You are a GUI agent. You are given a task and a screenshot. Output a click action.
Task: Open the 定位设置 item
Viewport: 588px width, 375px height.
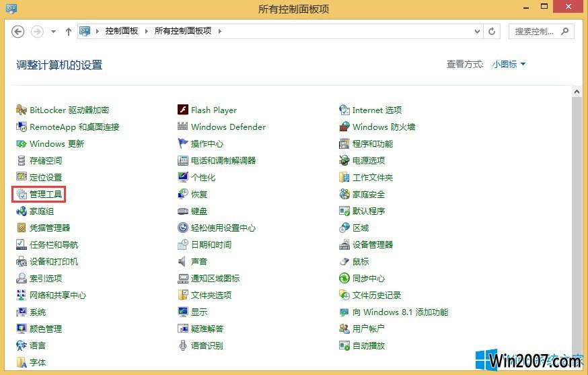tap(39, 177)
